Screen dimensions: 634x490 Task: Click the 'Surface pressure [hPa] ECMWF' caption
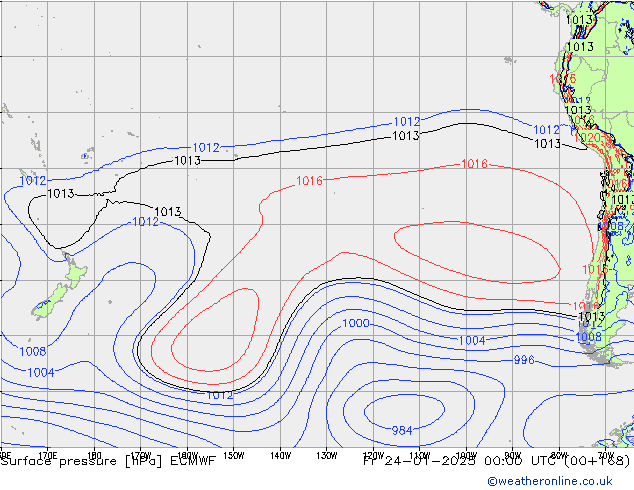(x=108, y=461)
